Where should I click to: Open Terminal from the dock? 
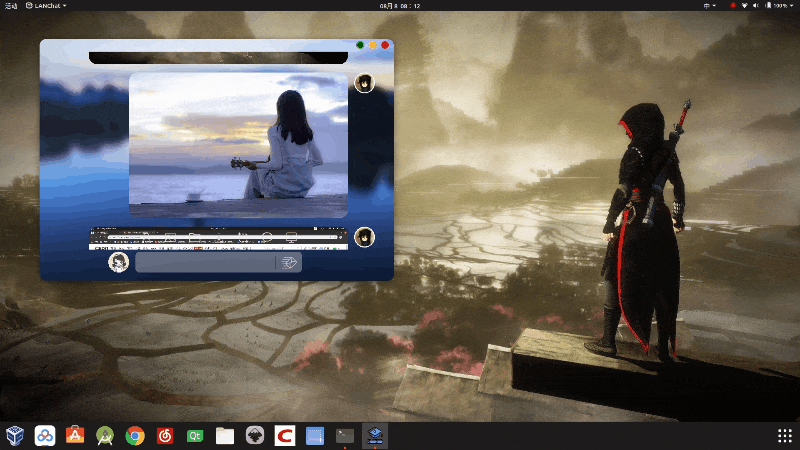(x=345, y=436)
